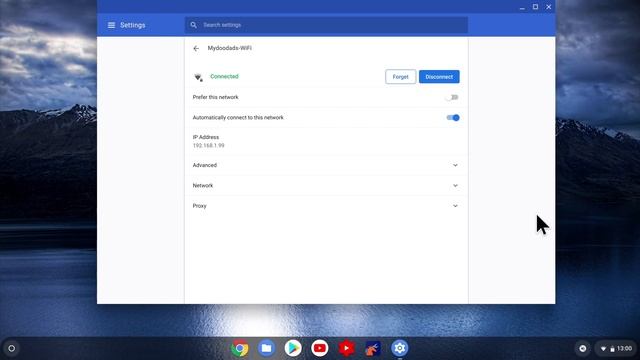Open the launcher circle button
The image size is (640, 360).
coord(11,349)
